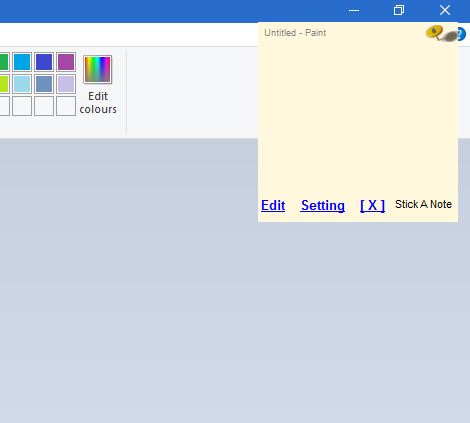The height and width of the screenshot is (423, 470).
Task: Select empty custom colour slot under light turquoise
Action: 22,106
